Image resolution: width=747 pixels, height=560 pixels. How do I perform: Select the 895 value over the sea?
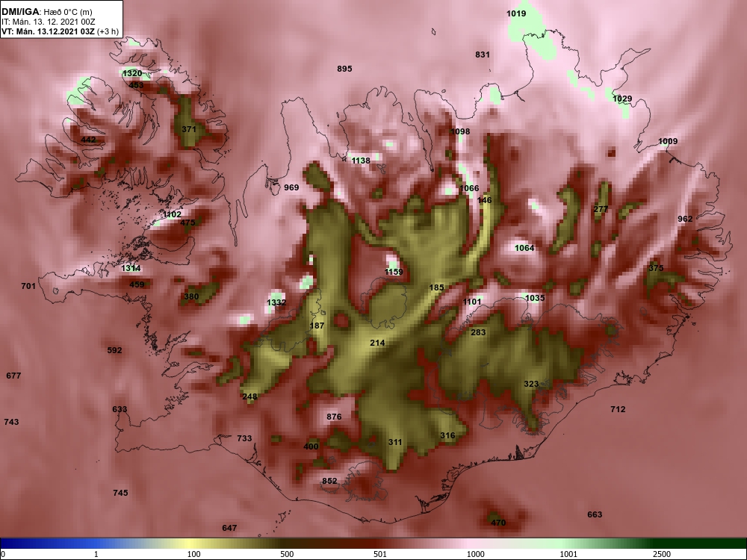(344, 69)
